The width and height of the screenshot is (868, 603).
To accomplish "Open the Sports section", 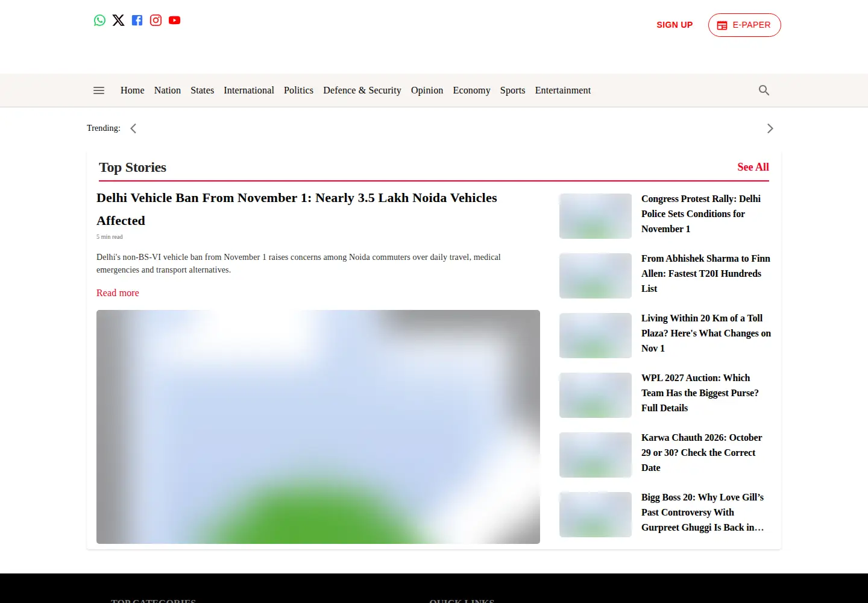I will click(x=512, y=90).
